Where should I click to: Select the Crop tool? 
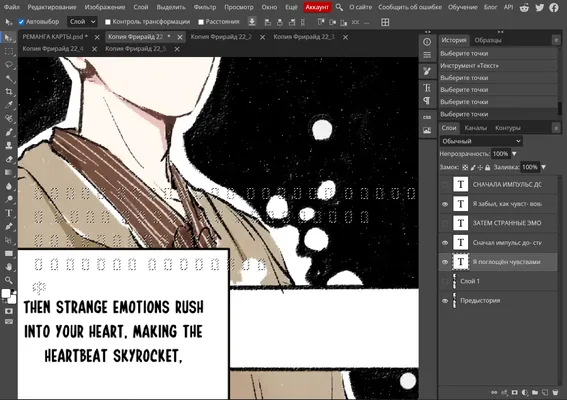9,92
